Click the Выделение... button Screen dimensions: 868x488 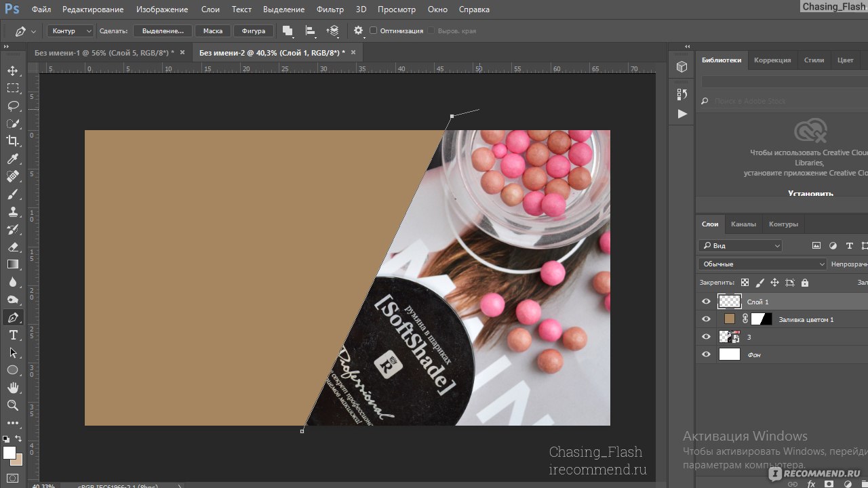[x=163, y=31]
